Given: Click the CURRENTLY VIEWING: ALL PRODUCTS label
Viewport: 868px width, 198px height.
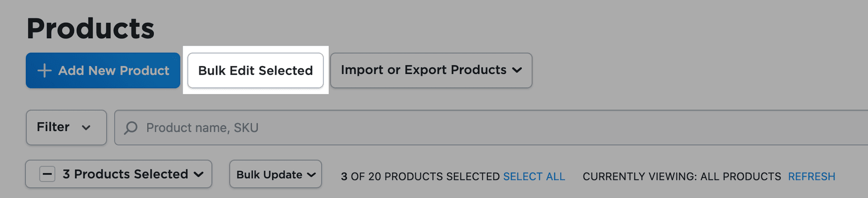Looking at the screenshot, I should pyautogui.click(x=681, y=176).
